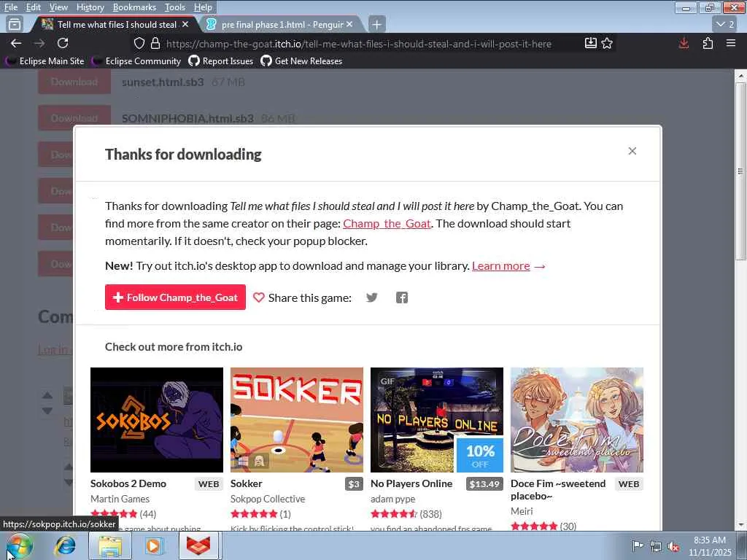The width and height of the screenshot is (747, 560).
Task: Close the 'Tell me what files' tab
Action: (185, 24)
